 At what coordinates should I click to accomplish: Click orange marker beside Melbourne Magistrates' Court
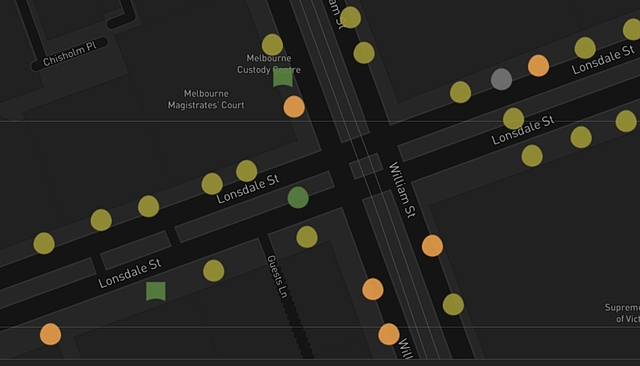click(x=294, y=107)
